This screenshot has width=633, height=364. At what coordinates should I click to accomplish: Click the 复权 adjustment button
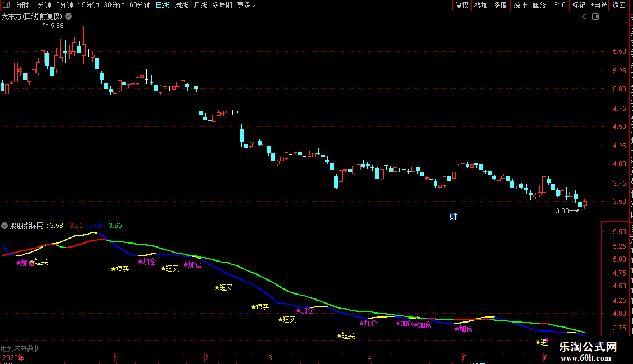point(462,5)
